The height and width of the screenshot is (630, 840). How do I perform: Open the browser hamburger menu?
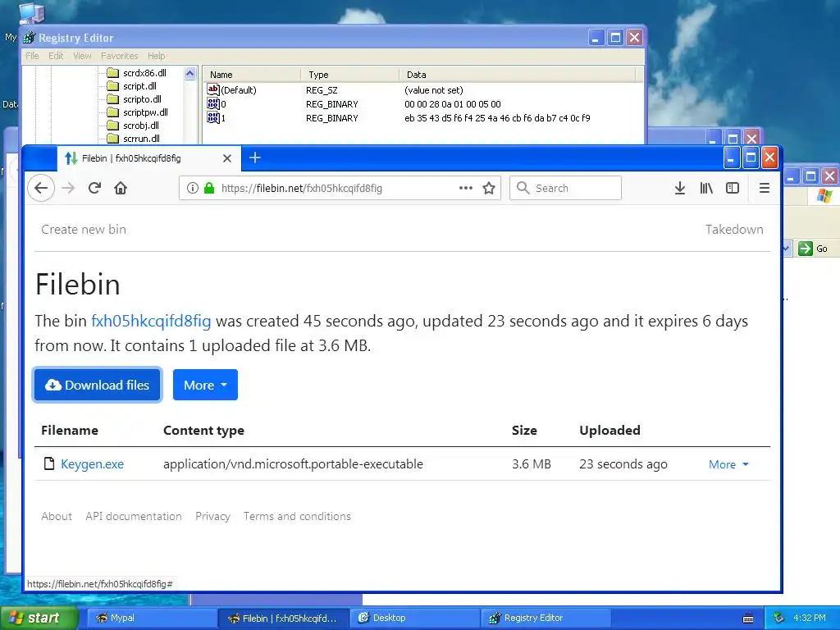coord(765,188)
